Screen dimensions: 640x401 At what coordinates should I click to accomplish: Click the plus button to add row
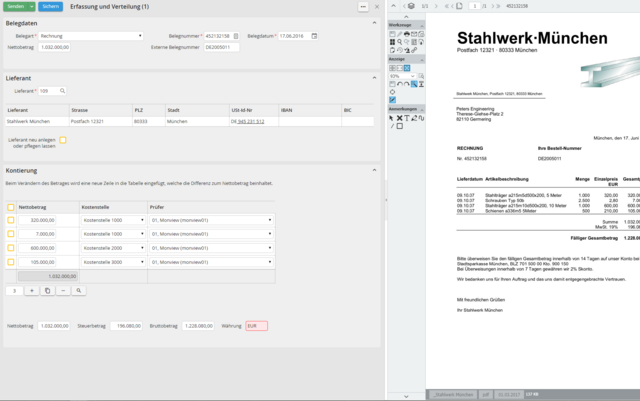(31, 290)
